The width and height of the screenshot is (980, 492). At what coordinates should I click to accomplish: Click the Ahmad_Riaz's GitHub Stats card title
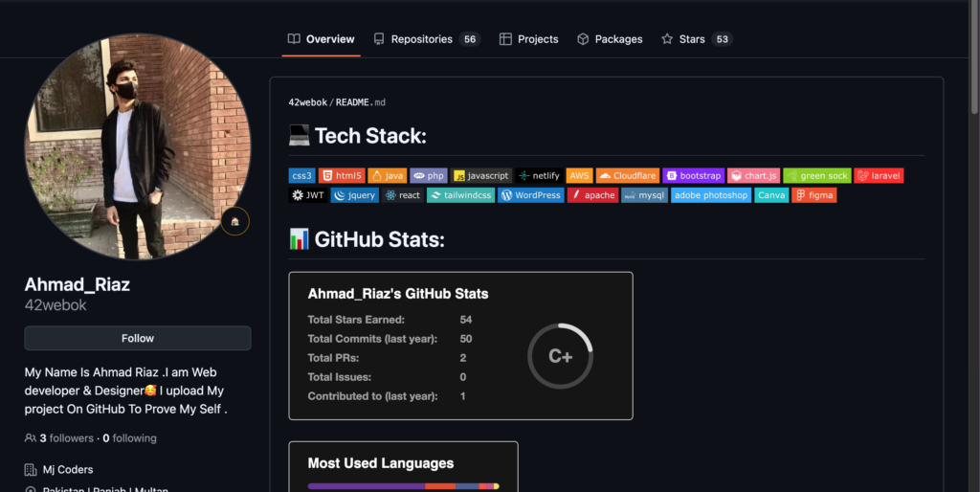click(398, 294)
